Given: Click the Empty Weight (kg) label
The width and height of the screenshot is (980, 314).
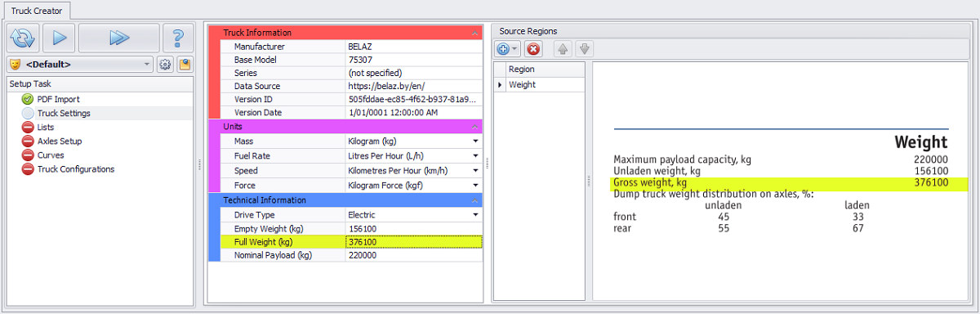Looking at the screenshot, I should [x=268, y=229].
